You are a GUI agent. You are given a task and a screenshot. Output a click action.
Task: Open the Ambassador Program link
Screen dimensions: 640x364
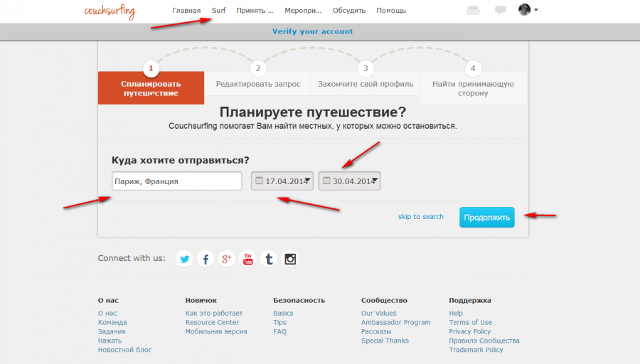pos(396,322)
